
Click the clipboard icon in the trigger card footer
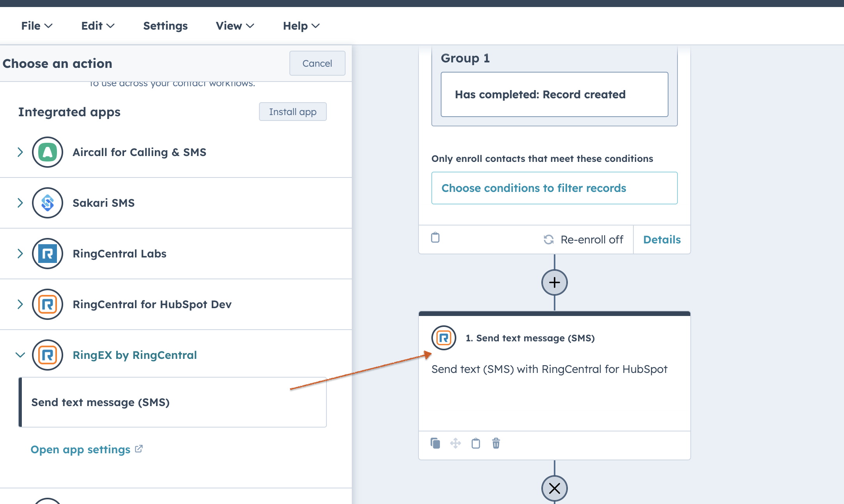coord(435,237)
